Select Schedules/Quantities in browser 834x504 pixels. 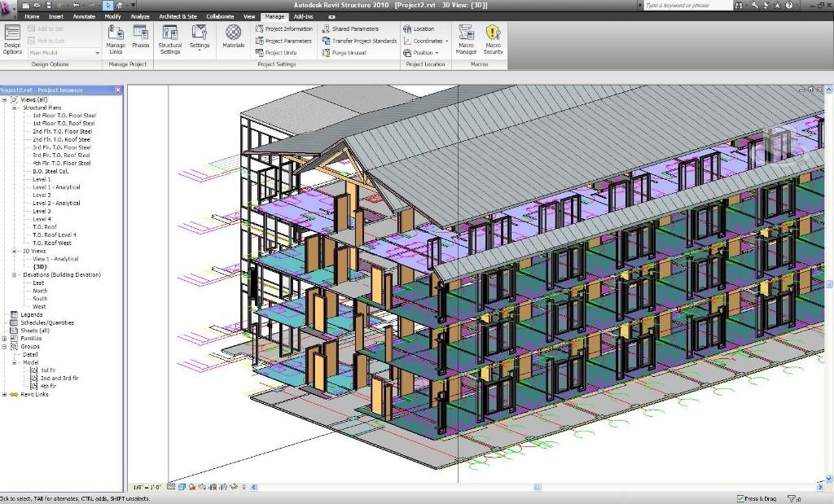tap(46, 322)
